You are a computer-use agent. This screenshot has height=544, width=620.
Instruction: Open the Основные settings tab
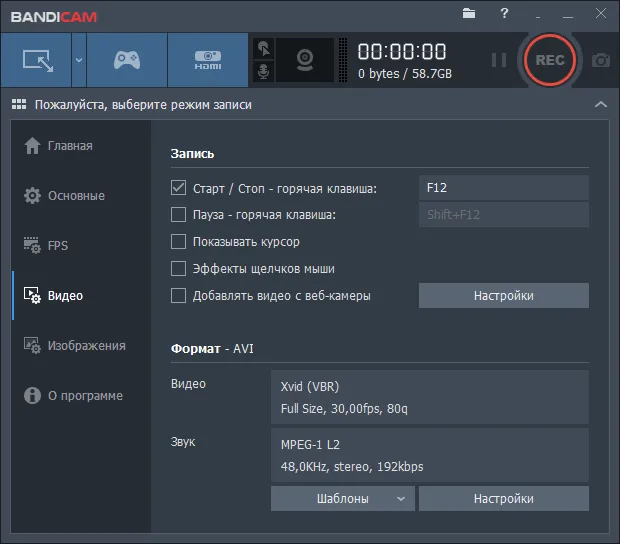(81, 196)
